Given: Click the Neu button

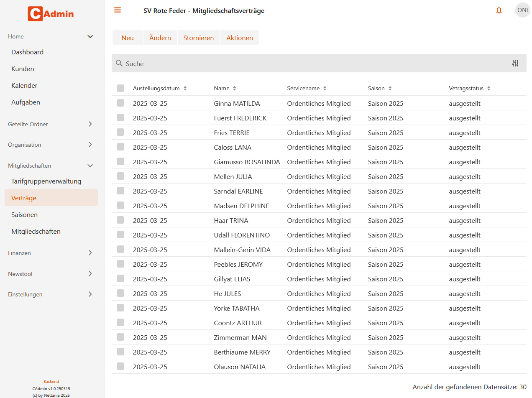Looking at the screenshot, I should (x=128, y=38).
